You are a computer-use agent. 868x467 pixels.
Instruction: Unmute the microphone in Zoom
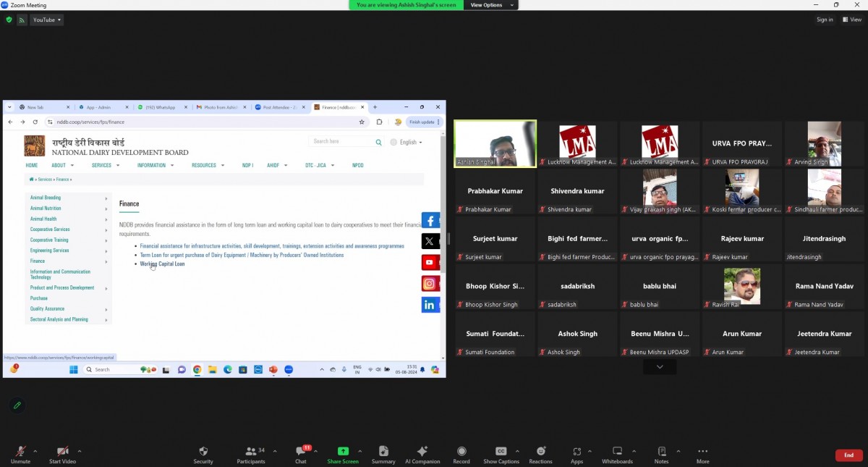click(20, 455)
